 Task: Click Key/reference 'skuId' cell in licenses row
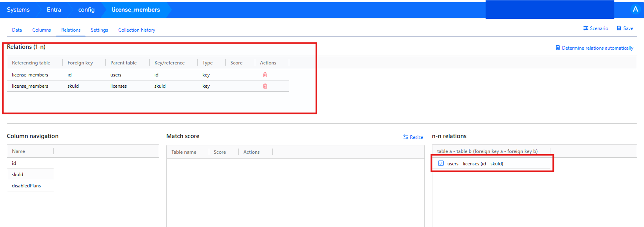160,86
